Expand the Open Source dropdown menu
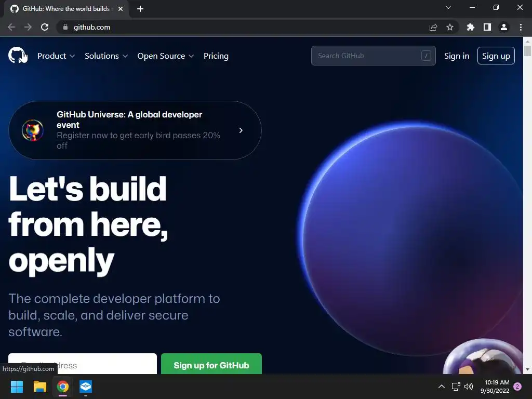Screen dimensions: 532x399 (x=166, y=56)
